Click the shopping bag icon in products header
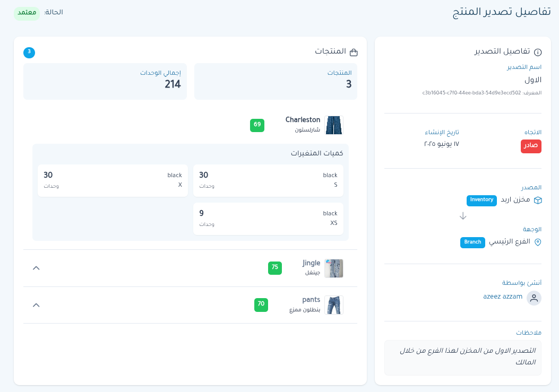This screenshot has width=559, height=392. [x=354, y=52]
